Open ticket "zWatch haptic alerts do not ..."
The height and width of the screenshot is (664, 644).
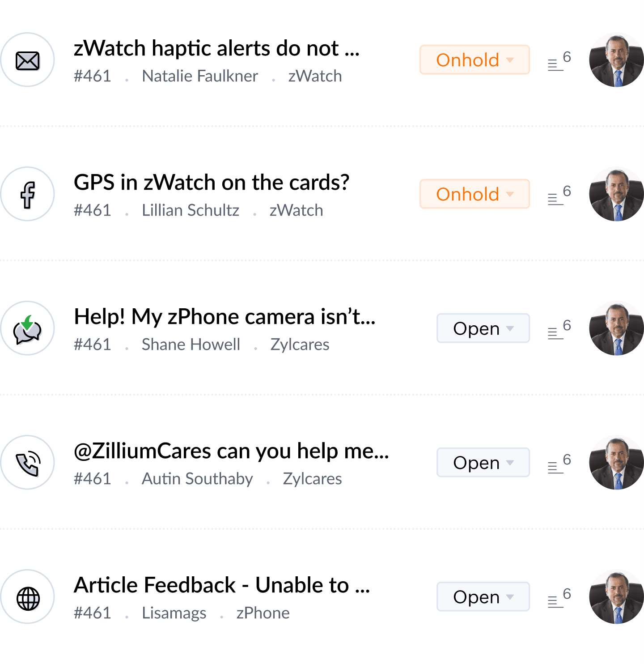(x=216, y=48)
